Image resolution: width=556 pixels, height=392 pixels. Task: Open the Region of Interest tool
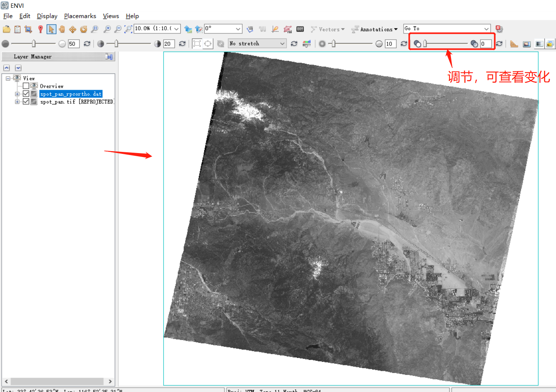pyautogui.click(x=287, y=29)
